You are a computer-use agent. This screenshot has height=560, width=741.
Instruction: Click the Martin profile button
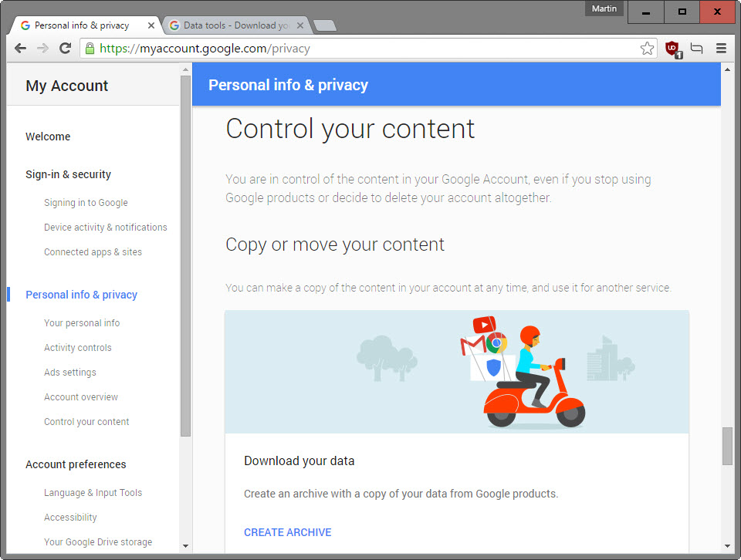[x=604, y=8]
